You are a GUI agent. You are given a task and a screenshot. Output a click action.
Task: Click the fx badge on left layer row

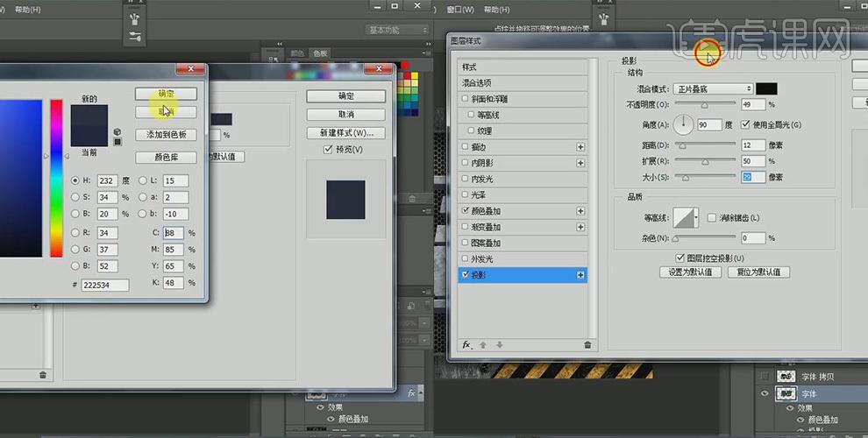pos(411,393)
